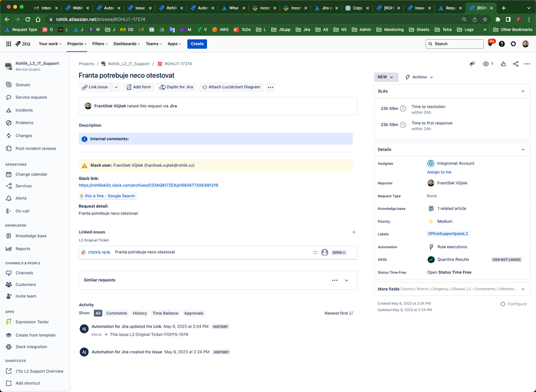Click Zeplin for Jira button
536x392 pixels.
tap(177, 87)
